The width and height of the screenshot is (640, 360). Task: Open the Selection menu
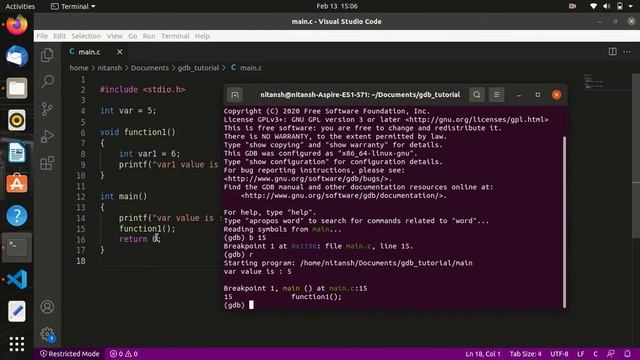pyautogui.click(x=86, y=36)
